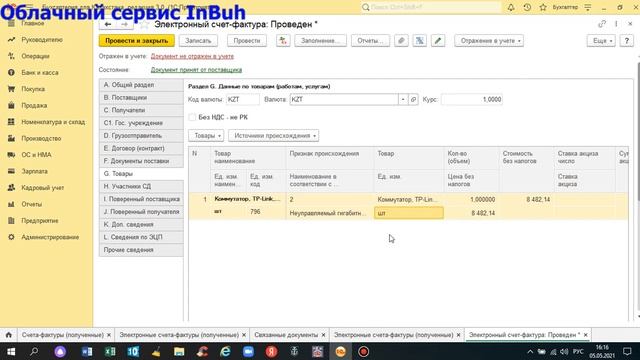Image resolution: width=640 pixels, height=360 pixels.
Task: Click the home icon in tab bar
Action: (x=9, y=335)
